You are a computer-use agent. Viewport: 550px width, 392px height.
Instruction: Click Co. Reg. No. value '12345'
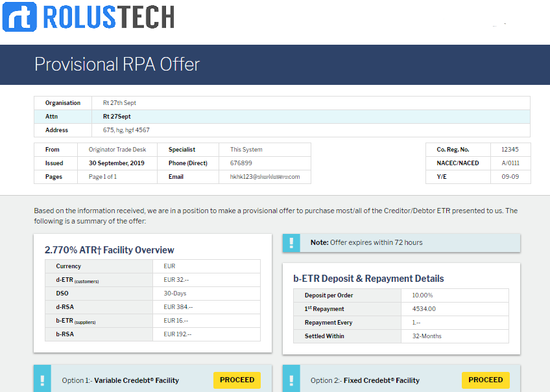510,150
